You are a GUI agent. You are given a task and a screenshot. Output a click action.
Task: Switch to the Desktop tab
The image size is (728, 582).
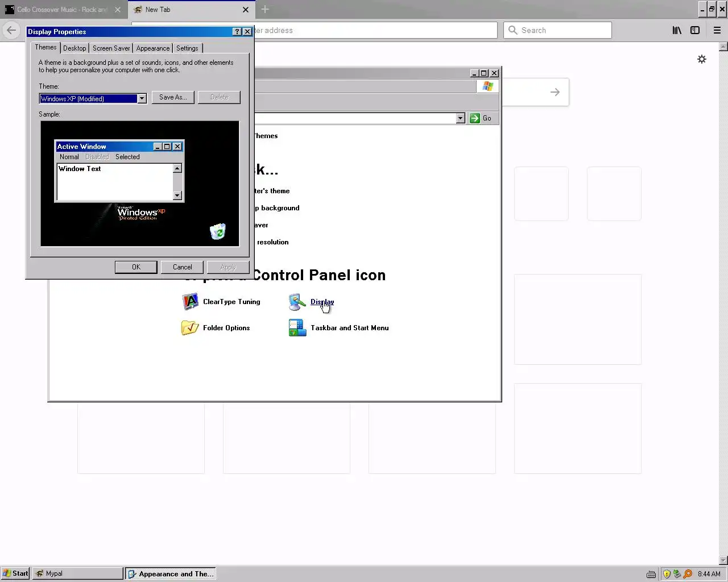[x=75, y=48]
